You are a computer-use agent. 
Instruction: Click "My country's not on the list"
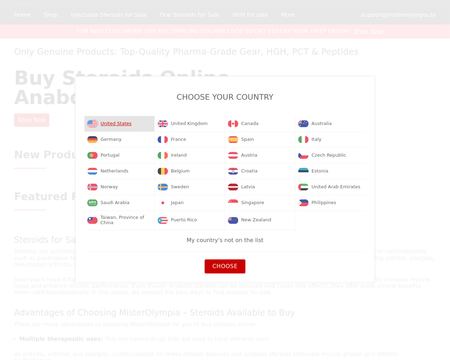tap(225, 240)
